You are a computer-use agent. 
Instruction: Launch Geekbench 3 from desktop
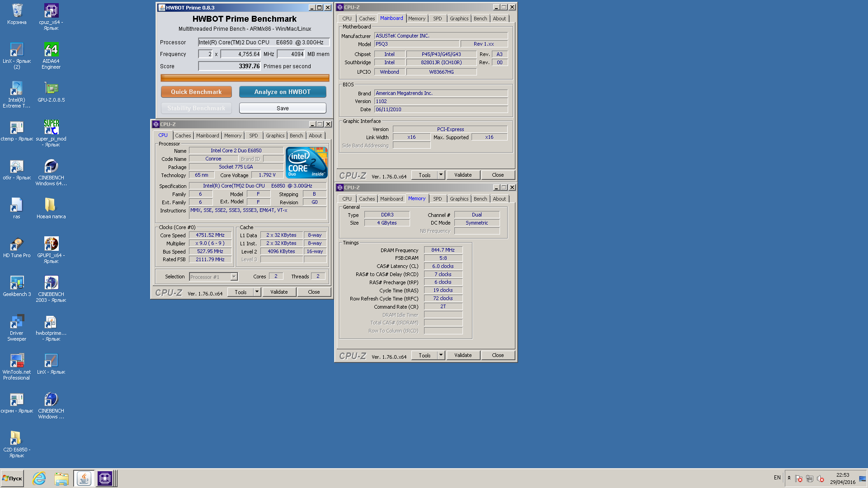tap(17, 286)
